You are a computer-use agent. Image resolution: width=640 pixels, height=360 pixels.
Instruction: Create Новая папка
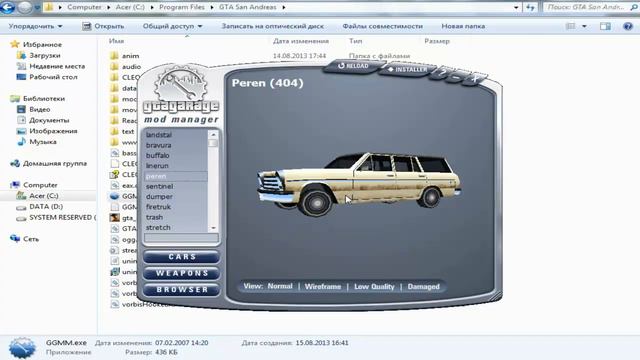463,26
